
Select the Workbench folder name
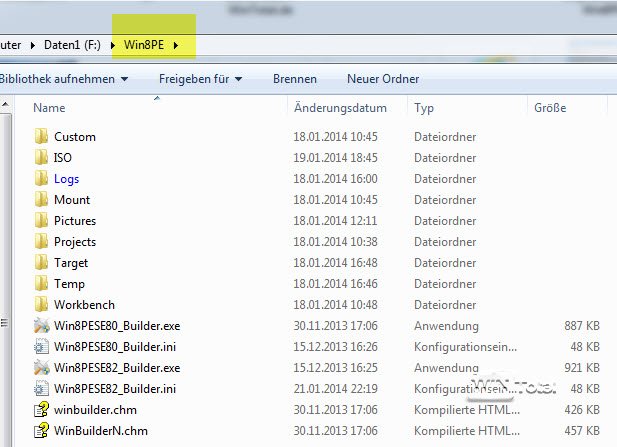[x=84, y=305]
